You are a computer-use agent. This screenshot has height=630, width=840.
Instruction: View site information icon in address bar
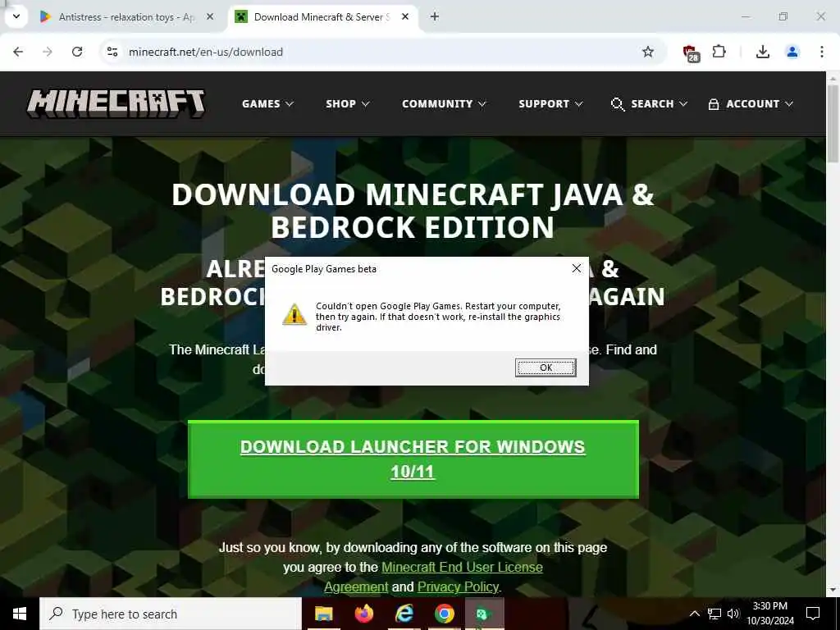pos(112,52)
